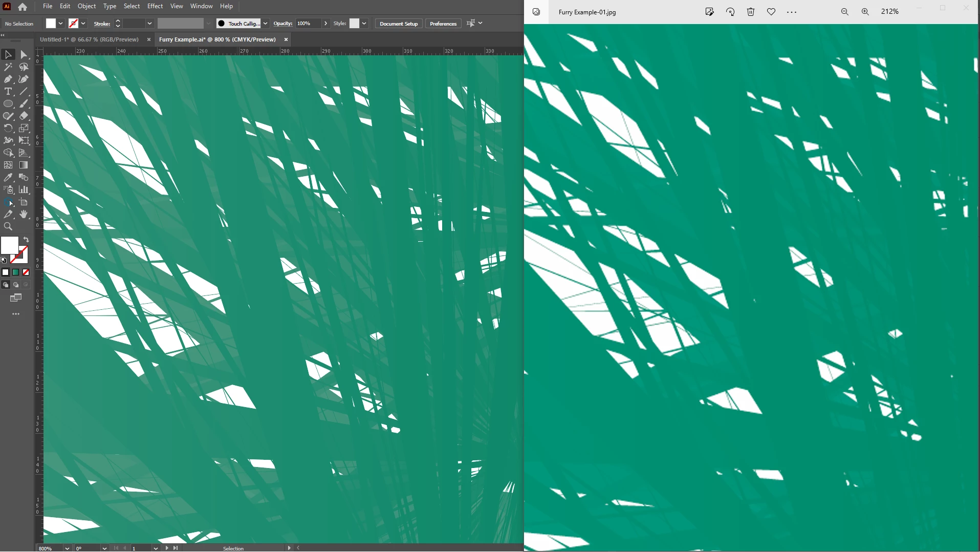Select the Hand tool

click(24, 215)
